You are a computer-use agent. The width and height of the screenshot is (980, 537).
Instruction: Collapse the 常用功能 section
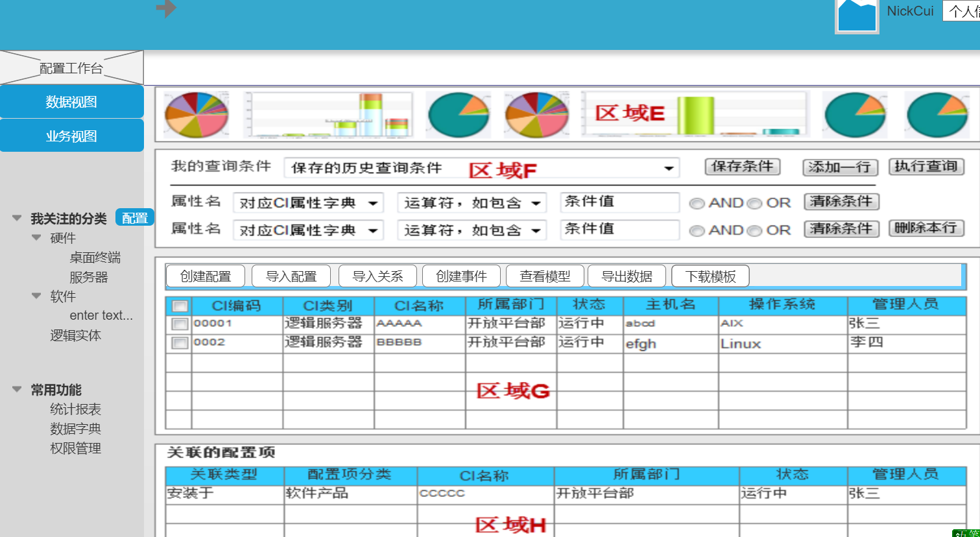point(18,390)
